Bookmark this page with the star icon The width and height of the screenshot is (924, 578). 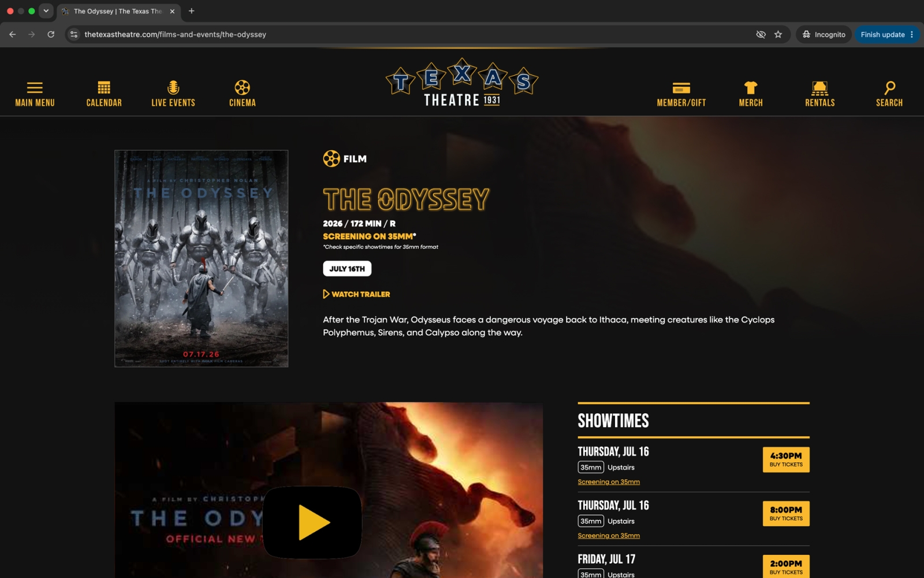pyautogui.click(x=778, y=35)
